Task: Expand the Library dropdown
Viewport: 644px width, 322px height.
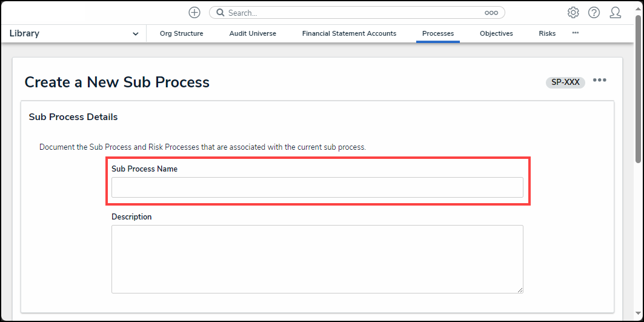Action: 135,34
